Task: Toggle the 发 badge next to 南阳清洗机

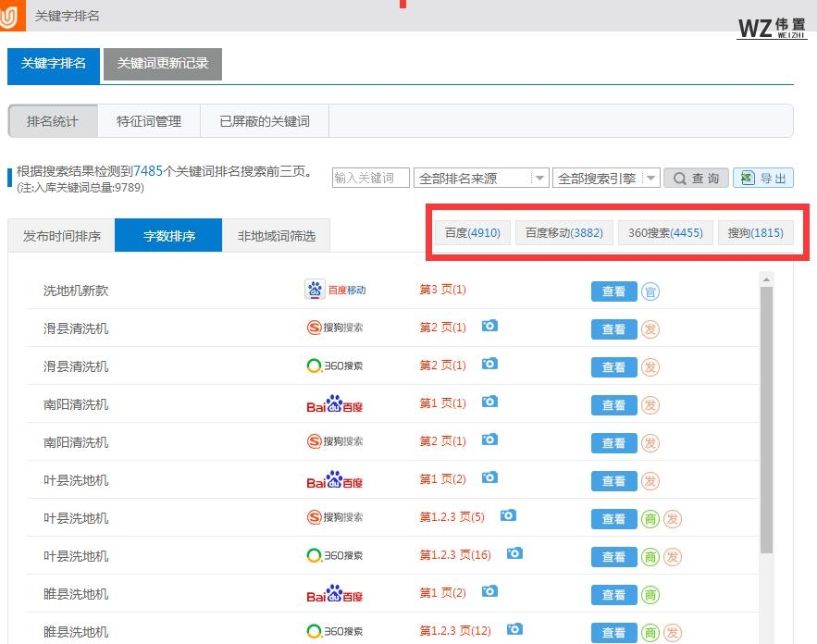Action: pos(650,404)
